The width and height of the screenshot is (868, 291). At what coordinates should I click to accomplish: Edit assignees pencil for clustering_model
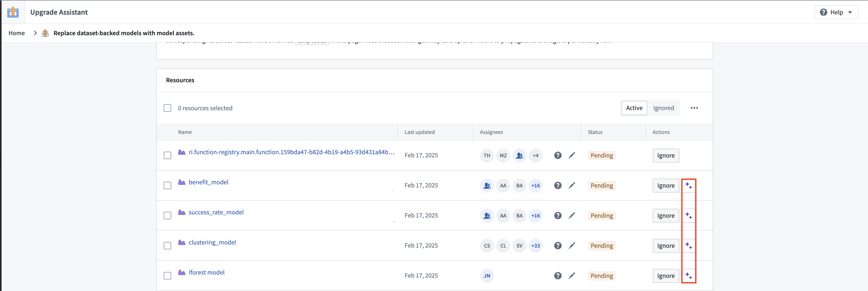point(572,246)
